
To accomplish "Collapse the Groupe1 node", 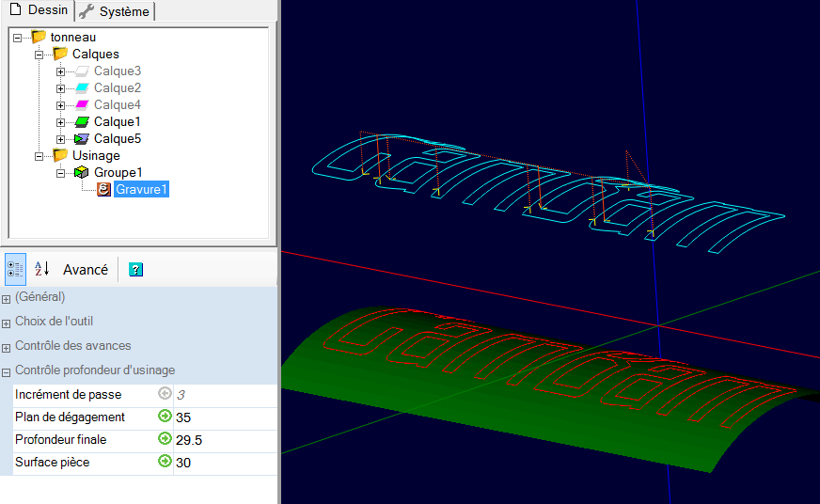I will point(61,173).
